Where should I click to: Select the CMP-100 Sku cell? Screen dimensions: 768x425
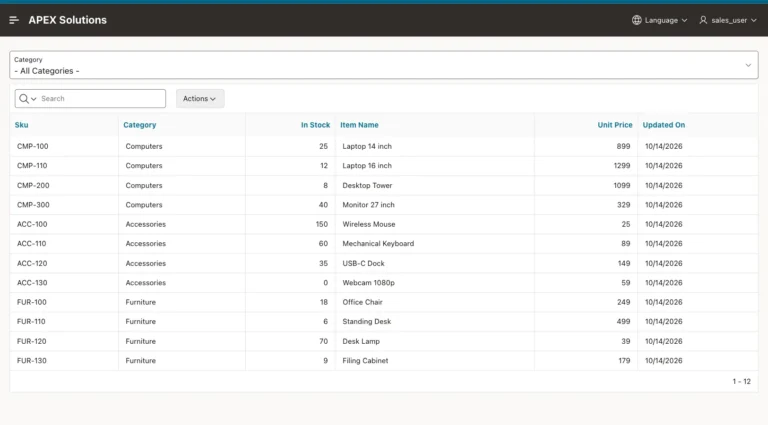[x=64, y=146]
